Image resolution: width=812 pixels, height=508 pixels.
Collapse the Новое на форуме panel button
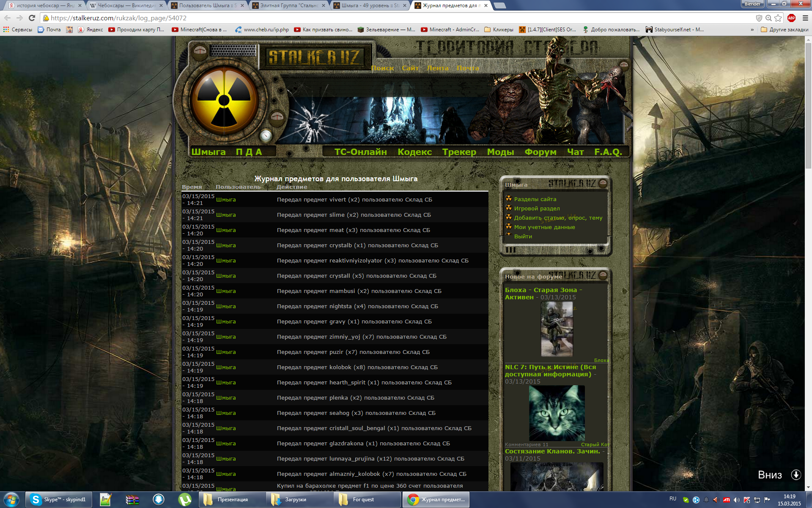[603, 276]
